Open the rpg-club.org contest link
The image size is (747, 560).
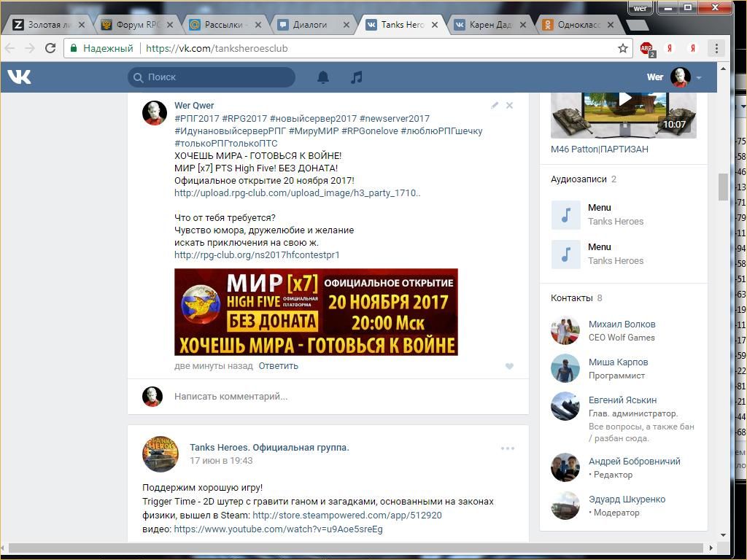257,254
